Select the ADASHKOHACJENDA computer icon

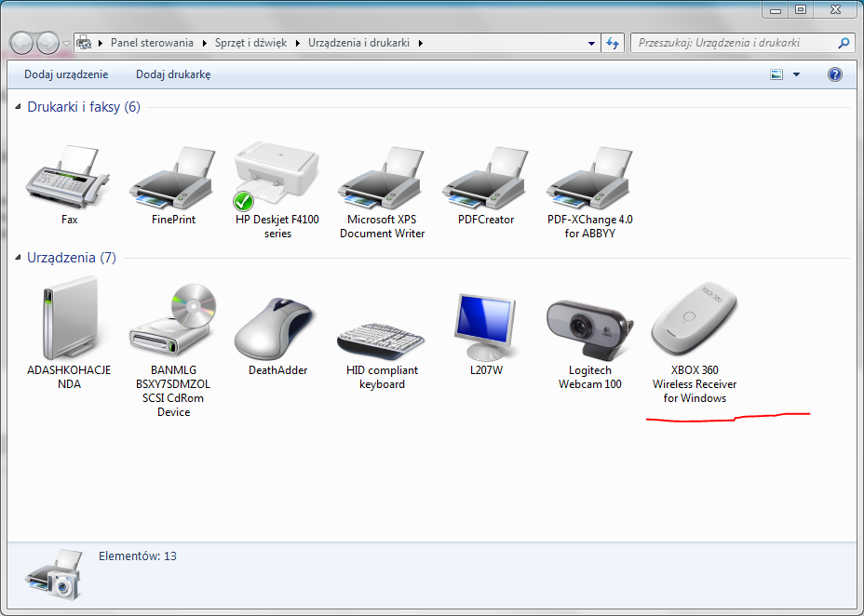pos(70,318)
